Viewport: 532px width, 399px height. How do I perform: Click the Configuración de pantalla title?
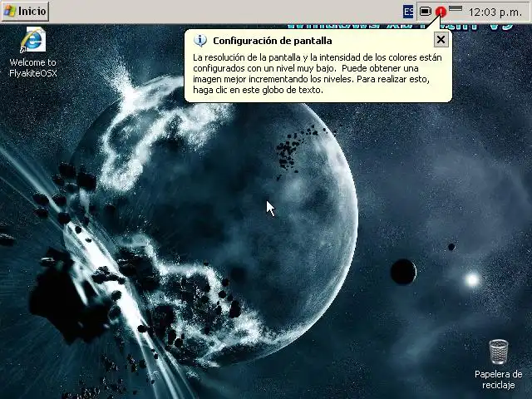273,41
